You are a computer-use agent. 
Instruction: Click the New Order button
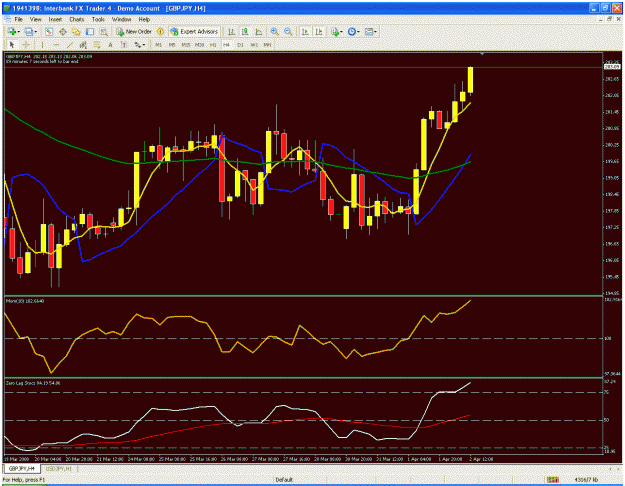pyautogui.click(x=134, y=31)
